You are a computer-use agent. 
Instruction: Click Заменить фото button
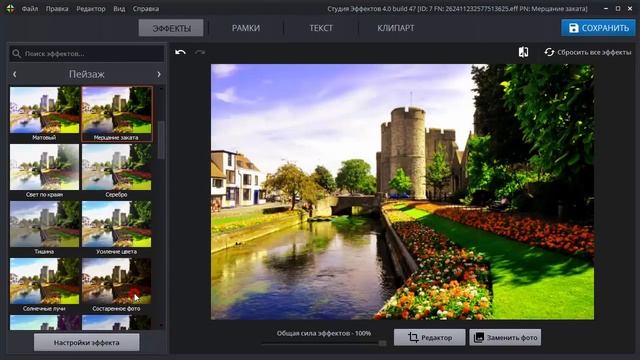(505, 338)
